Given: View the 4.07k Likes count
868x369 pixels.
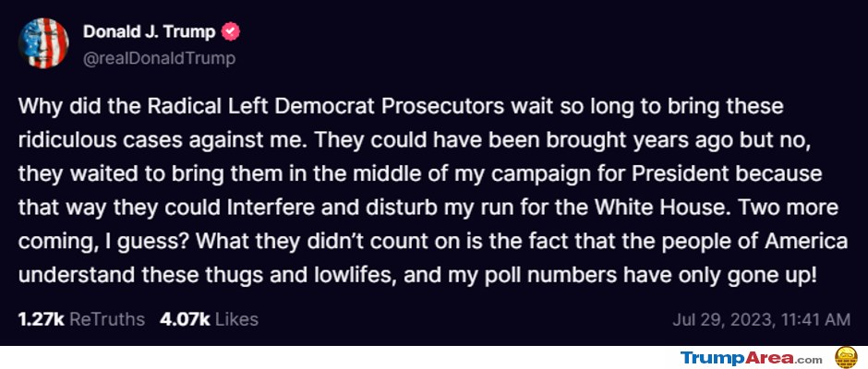Looking at the screenshot, I should 185,319.
